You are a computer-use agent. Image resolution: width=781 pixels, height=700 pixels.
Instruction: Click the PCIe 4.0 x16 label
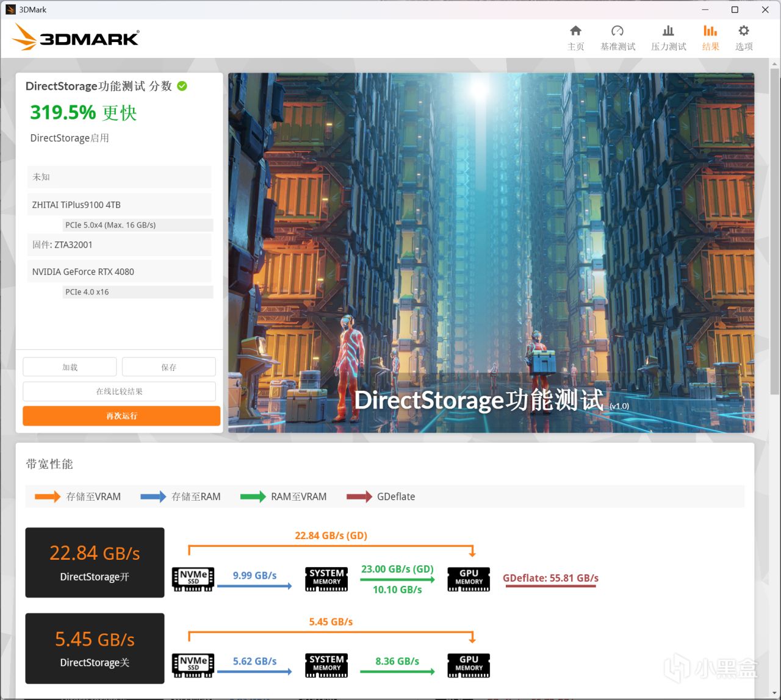[x=87, y=292]
